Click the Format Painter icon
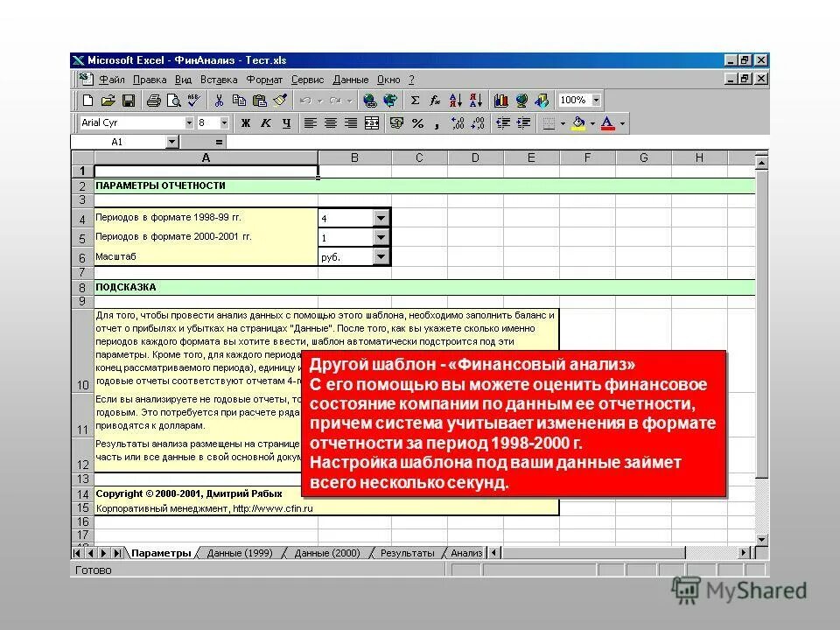The height and width of the screenshot is (630, 840). [x=279, y=101]
